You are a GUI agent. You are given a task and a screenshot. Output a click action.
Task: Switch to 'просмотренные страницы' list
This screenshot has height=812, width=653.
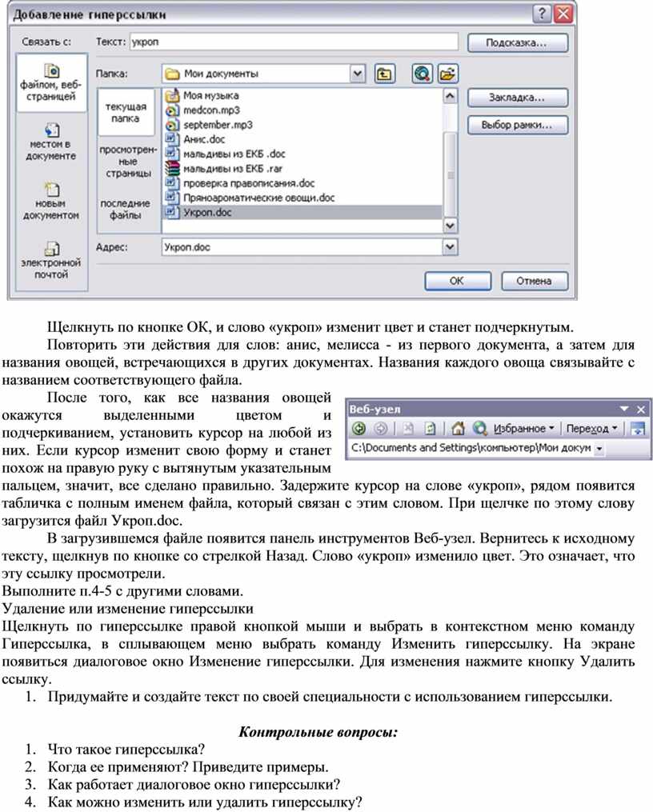125,161
